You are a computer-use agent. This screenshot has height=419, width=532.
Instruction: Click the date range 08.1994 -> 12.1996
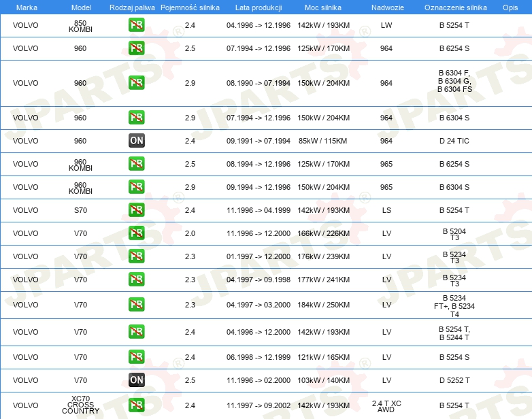pos(259,164)
